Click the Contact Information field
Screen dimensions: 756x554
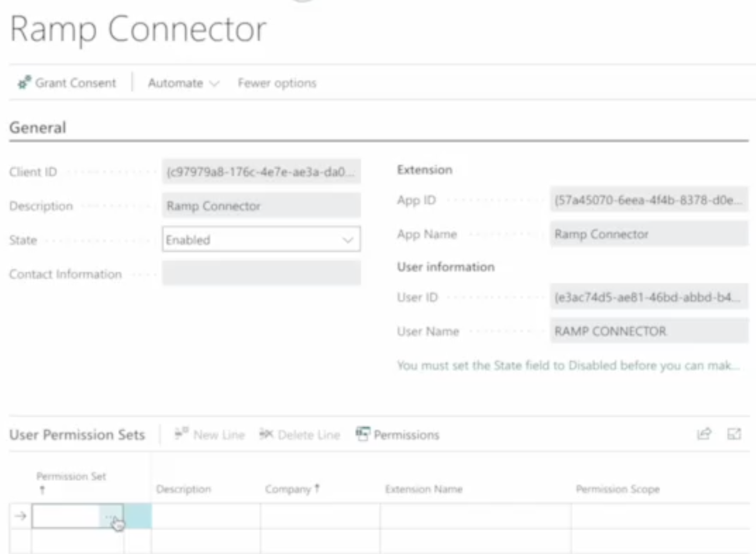(261, 273)
